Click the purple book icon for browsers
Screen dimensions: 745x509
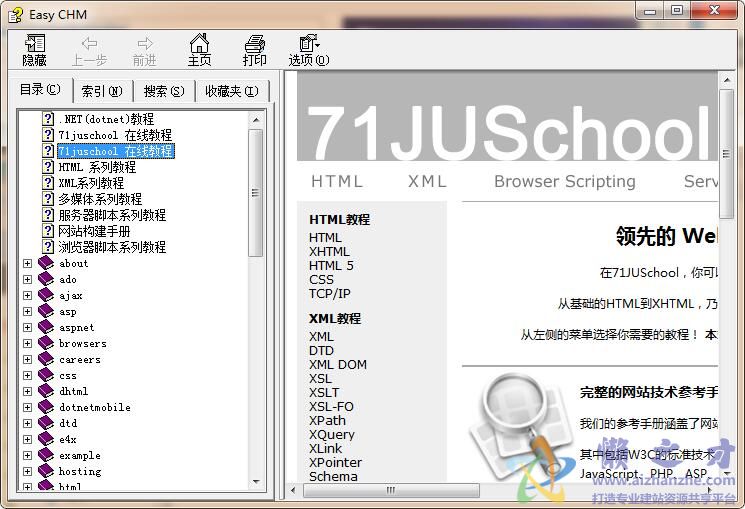click(x=46, y=343)
